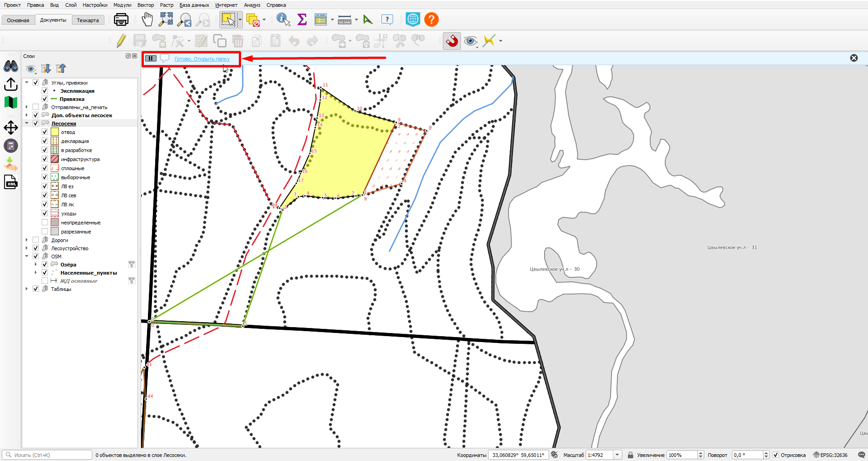Open the Identify Features tool
Image resolution: width=868 pixels, height=461 pixels.
283,19
